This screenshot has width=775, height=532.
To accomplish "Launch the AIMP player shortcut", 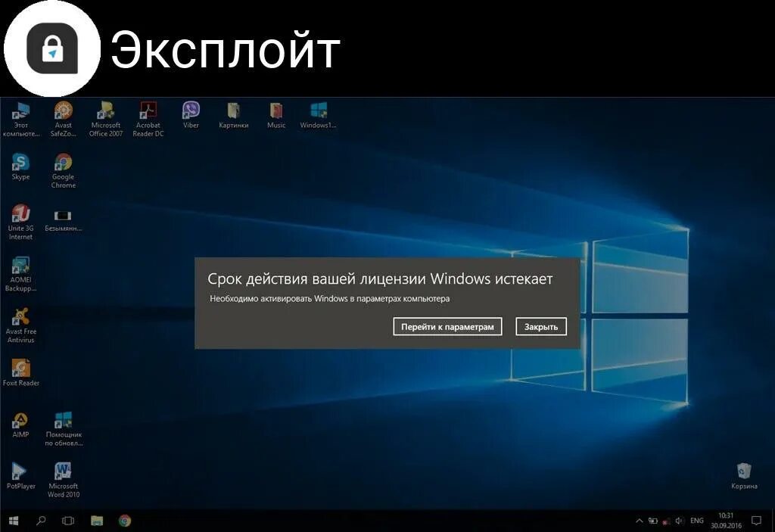I will click(20, 425).
